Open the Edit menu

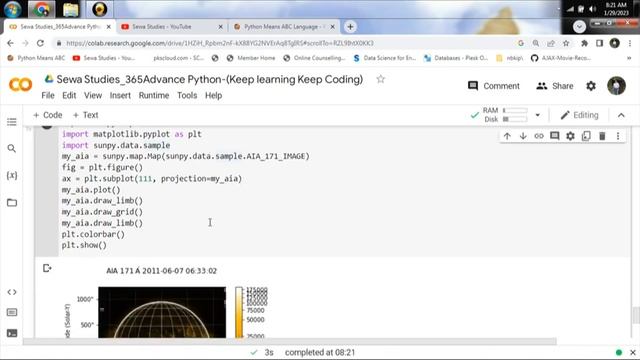point(69,96)
